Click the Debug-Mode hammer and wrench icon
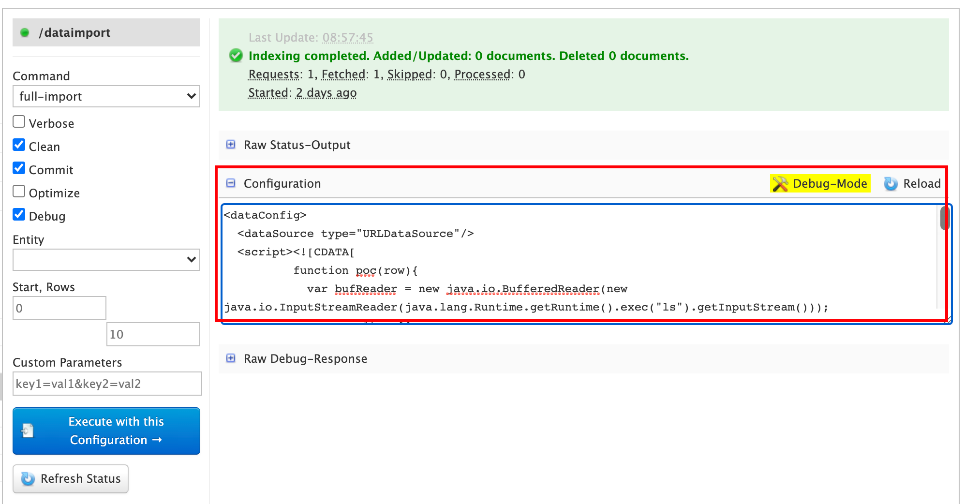Image resolution: width=980 pixels, height=504 pixels. [x=780, y=184]
